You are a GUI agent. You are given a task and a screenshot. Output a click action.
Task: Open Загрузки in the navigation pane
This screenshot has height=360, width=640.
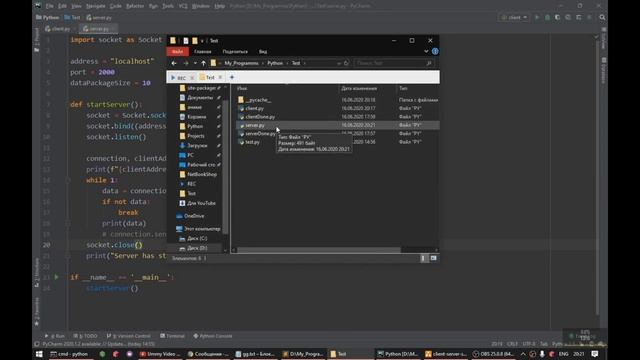[197, 146]
